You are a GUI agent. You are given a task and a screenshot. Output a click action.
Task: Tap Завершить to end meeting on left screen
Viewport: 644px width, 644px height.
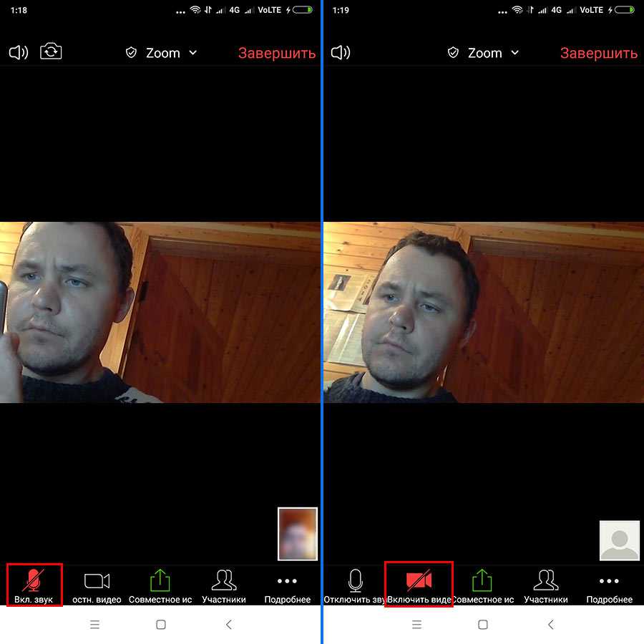pyautogui.click(x=276, y=53)
